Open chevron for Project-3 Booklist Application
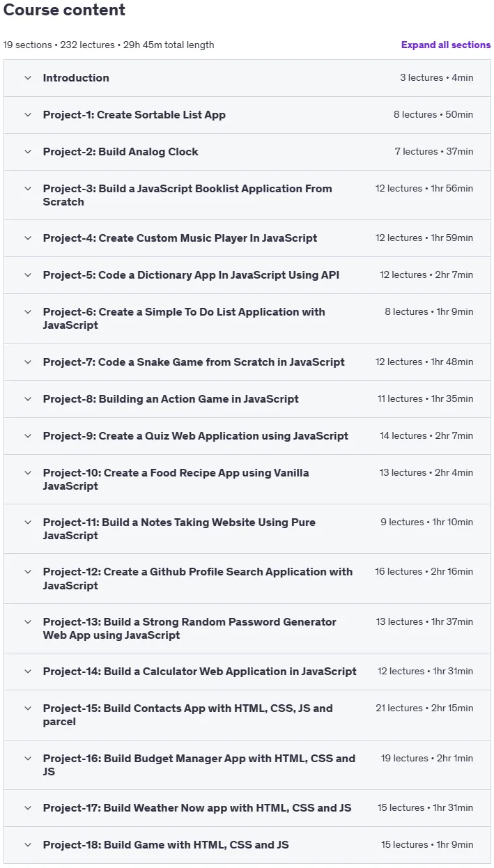Screen dimensions: 494x868 click(28, 189)
